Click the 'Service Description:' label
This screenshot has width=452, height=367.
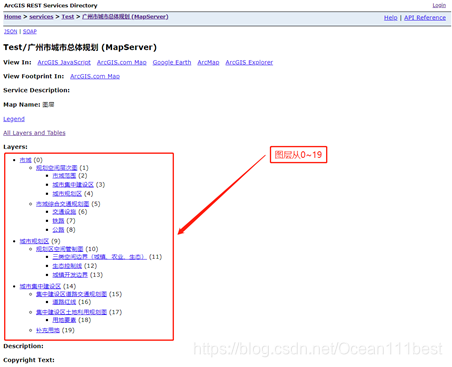click(x=36, y=90)
